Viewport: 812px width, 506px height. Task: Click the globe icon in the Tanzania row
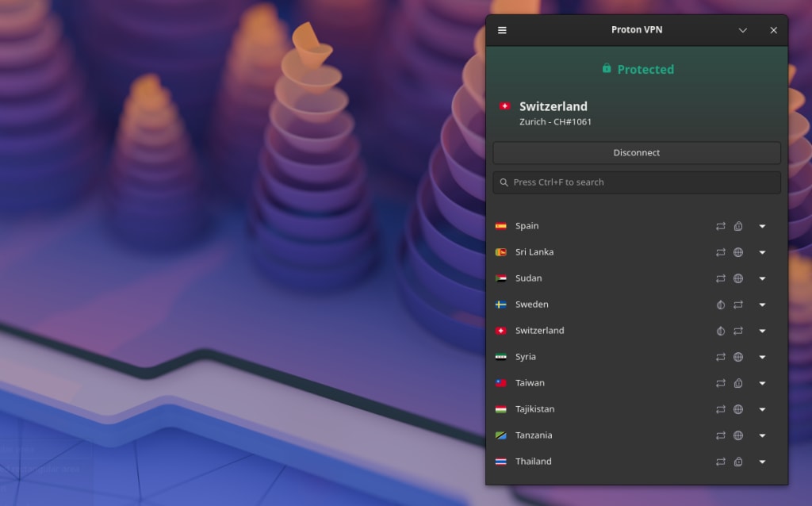click(x=738, y=435)
